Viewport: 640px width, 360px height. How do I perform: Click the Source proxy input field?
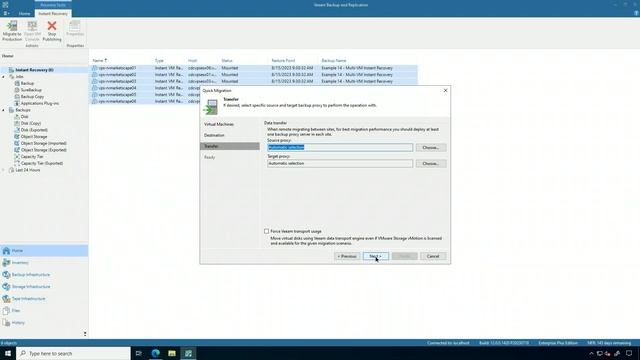click(340, 147)
